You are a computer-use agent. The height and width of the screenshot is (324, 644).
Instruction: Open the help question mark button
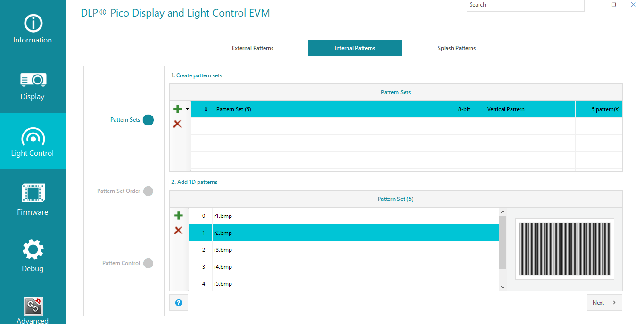(179, 303)
